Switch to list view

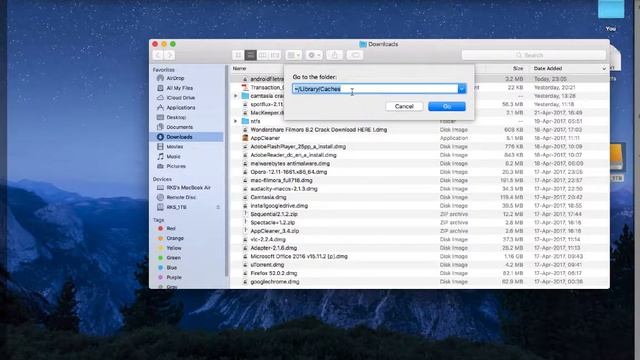click(x=251, y=55)
